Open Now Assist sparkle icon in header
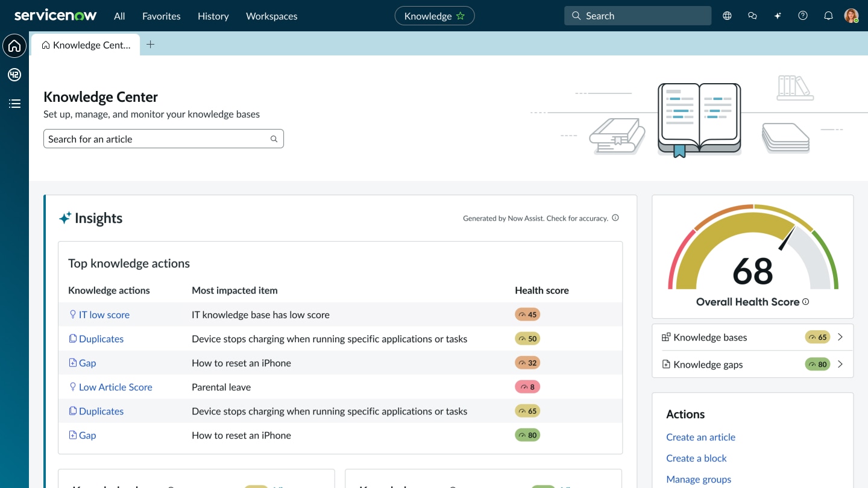The width and height of the screenshot is (868, 488). coord(778,16)
